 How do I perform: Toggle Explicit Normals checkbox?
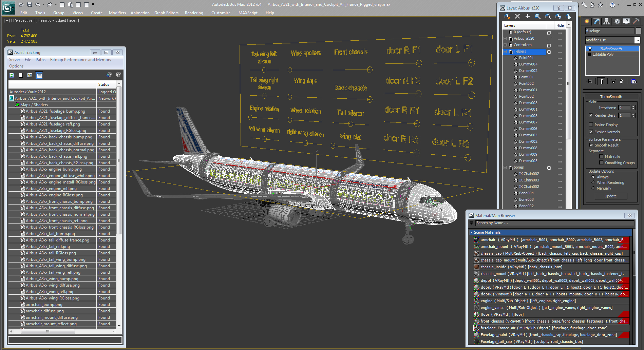(x=591, y=132)
